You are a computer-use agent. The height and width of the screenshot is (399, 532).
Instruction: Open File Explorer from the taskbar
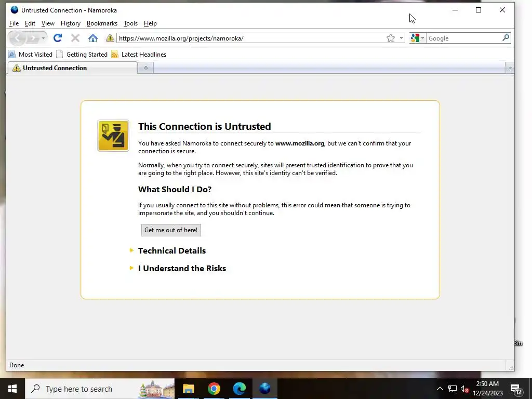coord(188,389)
